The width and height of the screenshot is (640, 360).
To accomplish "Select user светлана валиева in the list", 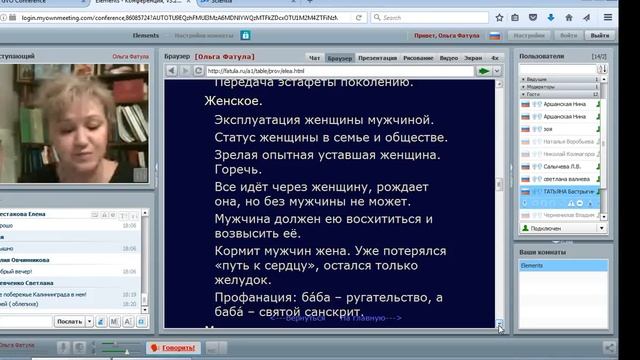I will 560,179.
